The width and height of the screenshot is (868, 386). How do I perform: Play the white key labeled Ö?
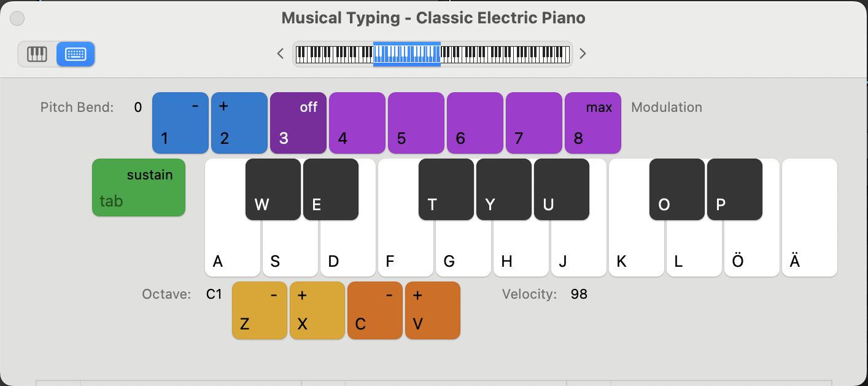coord(751,252)
